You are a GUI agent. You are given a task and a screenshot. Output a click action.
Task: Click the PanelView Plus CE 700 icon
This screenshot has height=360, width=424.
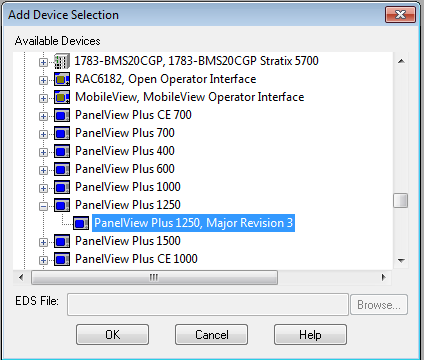pos(62,115)
